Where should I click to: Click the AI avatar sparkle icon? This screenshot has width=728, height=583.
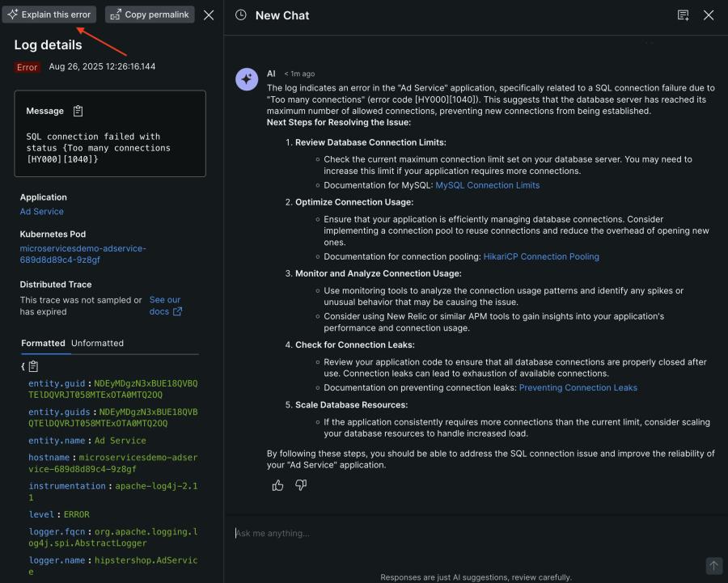point(247,79)
